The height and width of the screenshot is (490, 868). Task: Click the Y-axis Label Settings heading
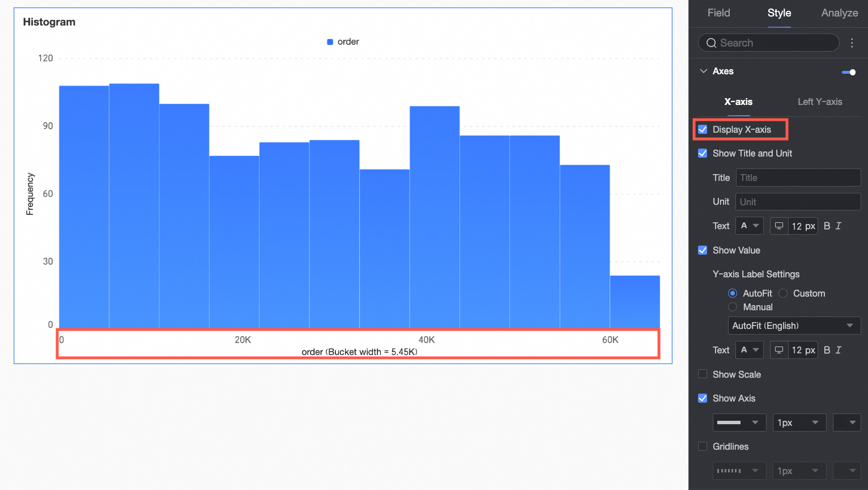(756, 274)
